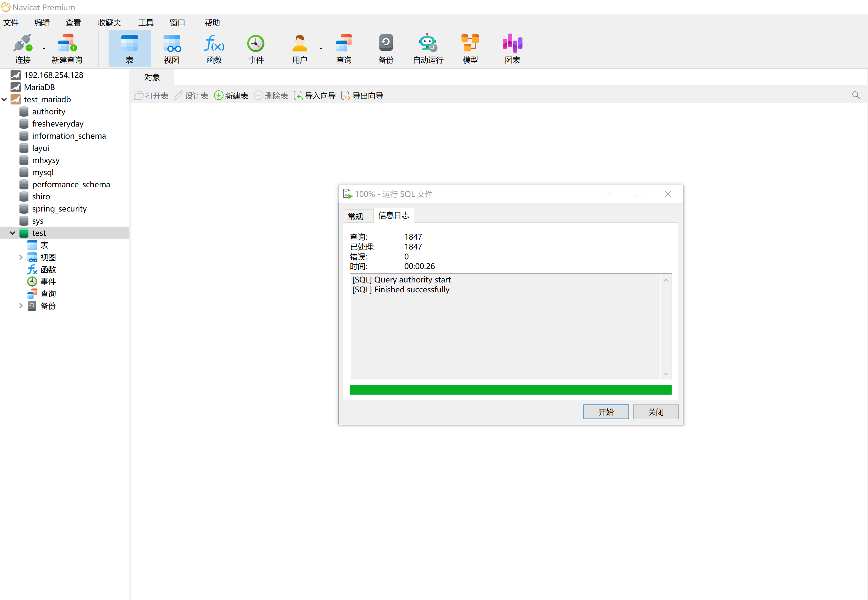Open the 窗口 menu
This screenshot has width=868, height=600.
point(177,23)
